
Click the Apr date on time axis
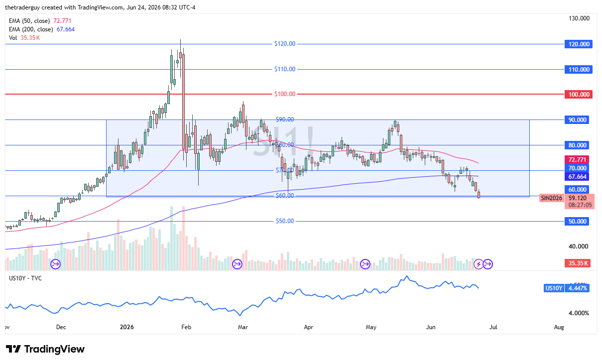tap(309, 327)
